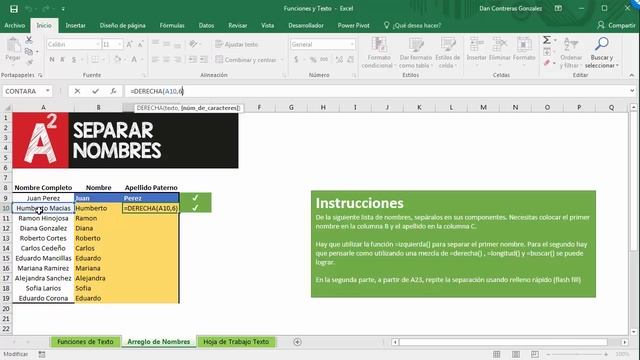Toggle underline S formatting
This screenshot has height=360, width=640.
pyautogui.click(x=74, y=60)
